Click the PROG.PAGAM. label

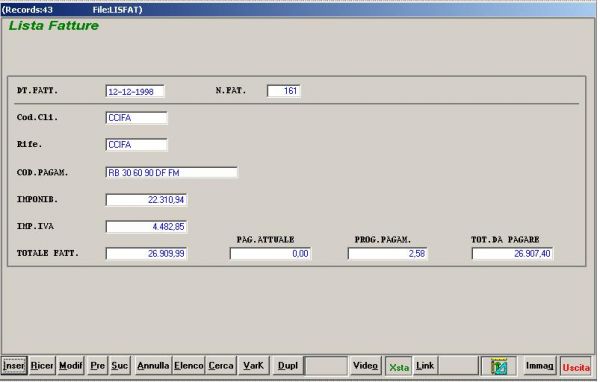pos(382,240)
